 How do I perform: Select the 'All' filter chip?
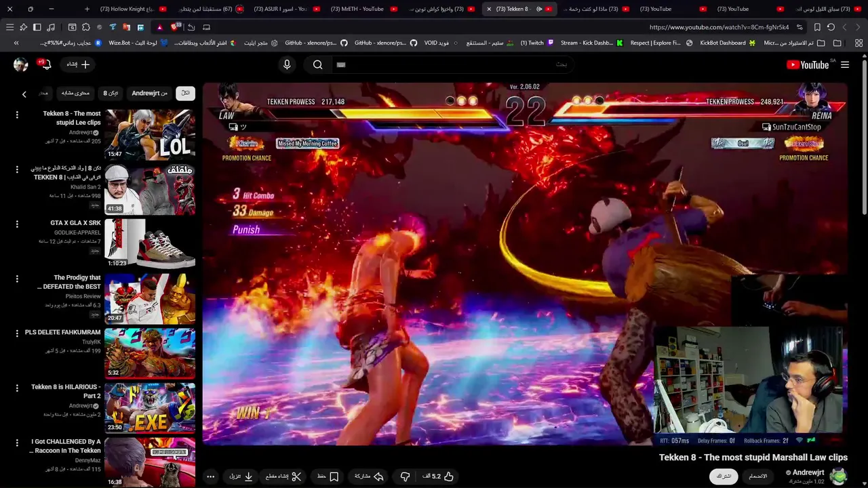[185, 93]
